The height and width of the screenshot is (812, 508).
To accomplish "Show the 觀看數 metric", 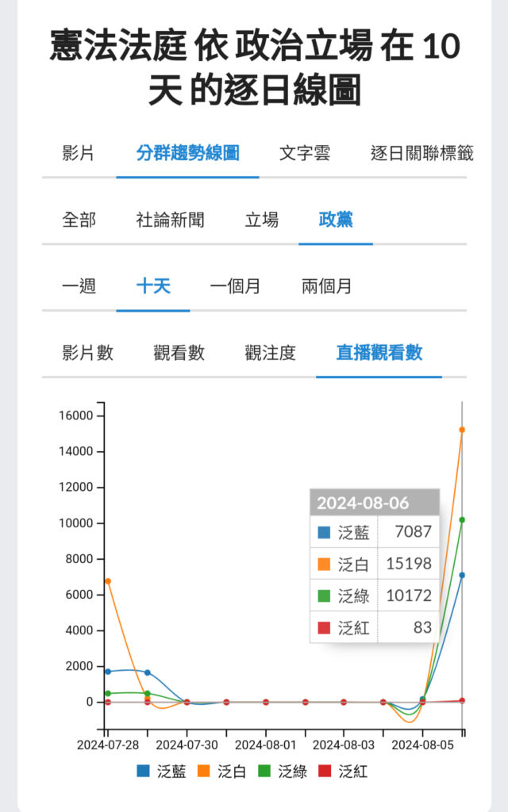I will click(179, 353).
